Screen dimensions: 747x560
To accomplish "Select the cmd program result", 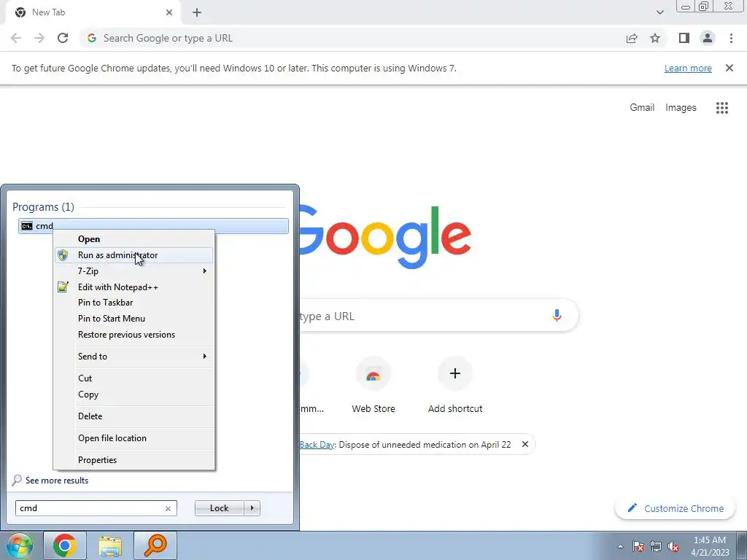I will (153, 226).
